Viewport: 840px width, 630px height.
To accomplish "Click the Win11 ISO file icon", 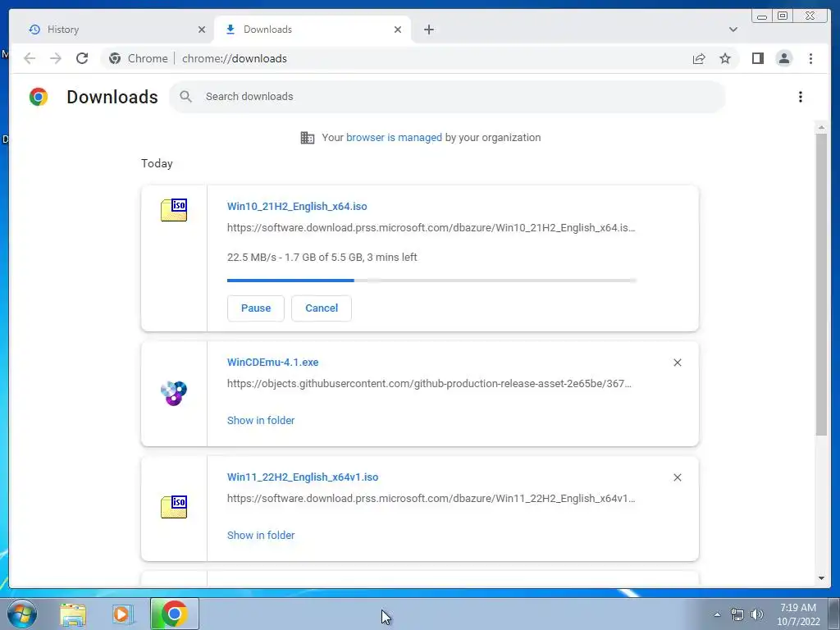I will (x=174, y=507).
